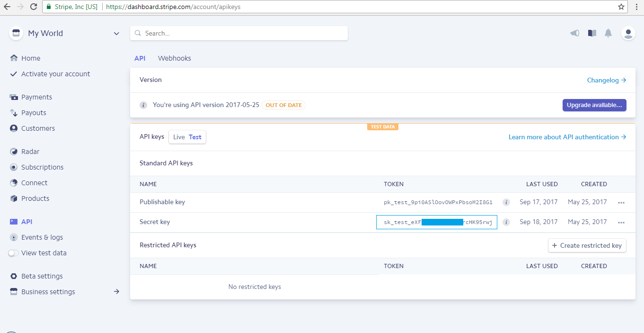644x333 pixels.
Task: Click the Products box icon
Action: click(x=14, y=198)
